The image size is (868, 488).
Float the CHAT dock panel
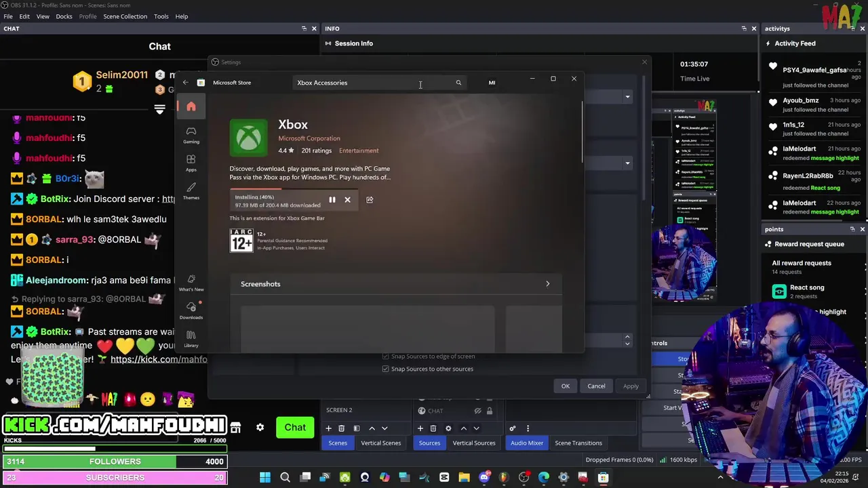[x=304, y=28]
